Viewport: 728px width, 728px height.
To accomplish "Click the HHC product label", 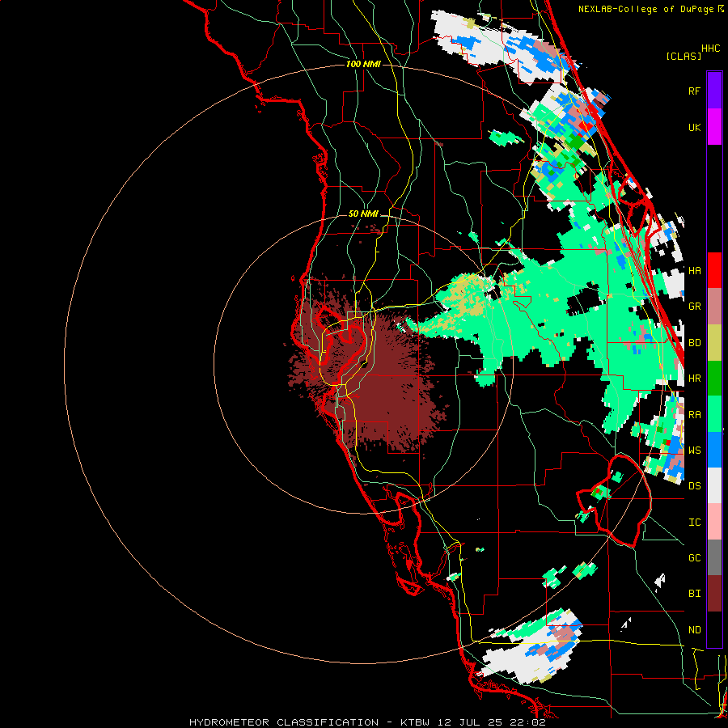I will click(710, 49).
